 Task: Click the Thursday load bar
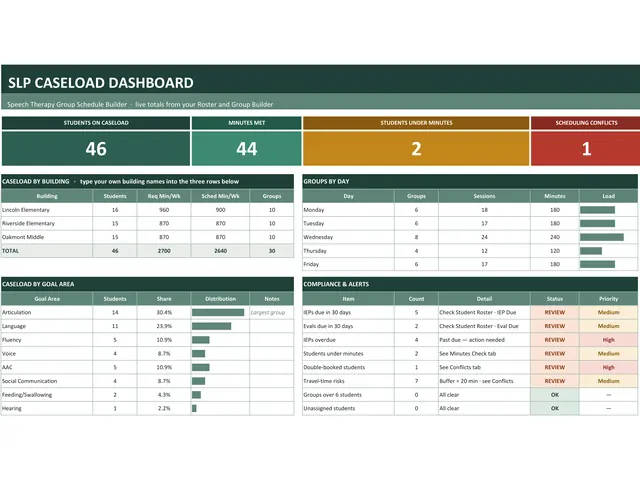click(x=591, y=251)
